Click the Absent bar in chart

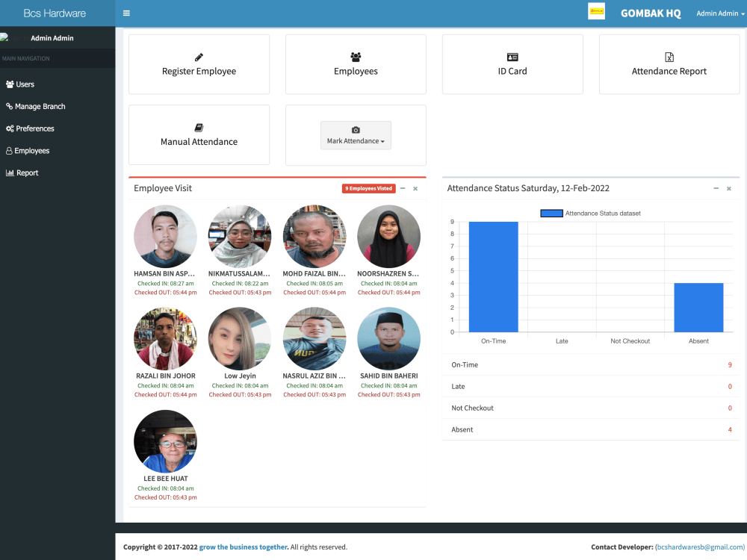(x=698, y=308)
